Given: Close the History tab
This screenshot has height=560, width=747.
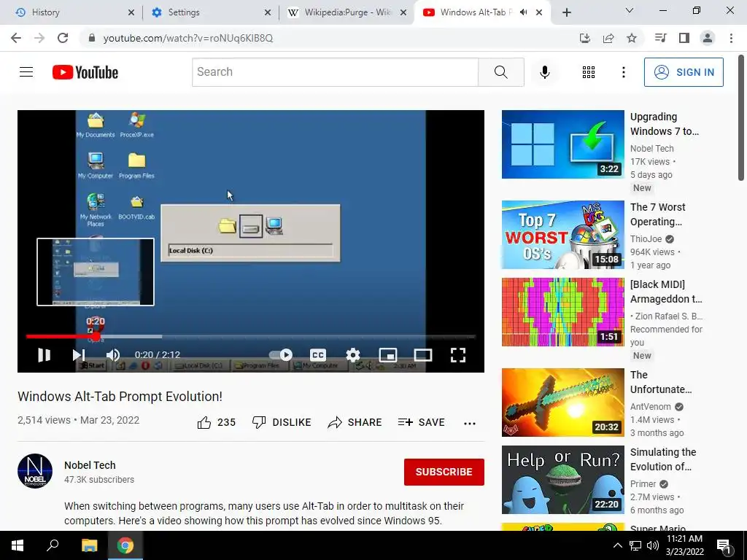Looking at the screenshot, I should pyautogui.click(x=131, y=12).
